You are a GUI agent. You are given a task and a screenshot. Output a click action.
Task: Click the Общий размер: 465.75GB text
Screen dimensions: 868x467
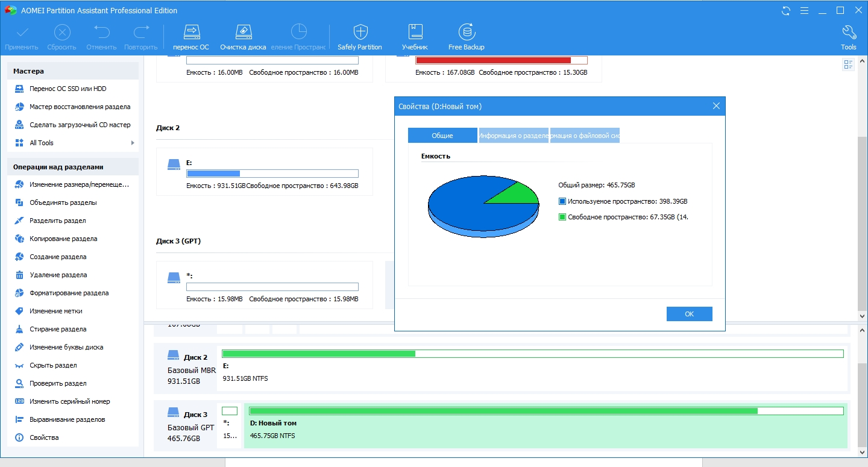coord(597,185)
